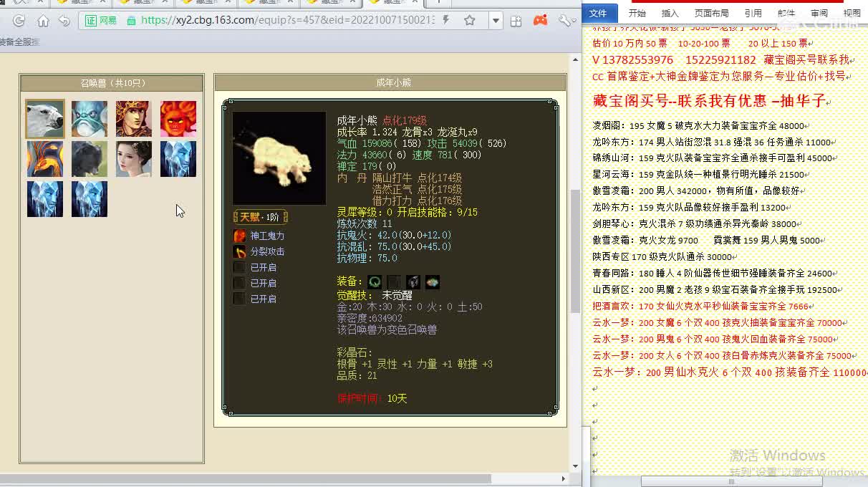The image size is (868, 487).
Task: Click the lightning speed mode icon
Action: pos(446,21)
